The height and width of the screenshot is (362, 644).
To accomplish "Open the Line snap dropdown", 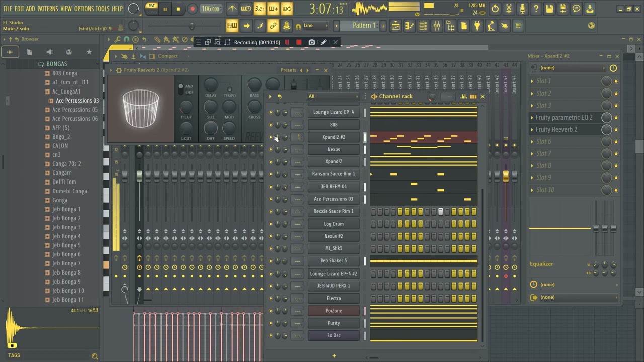I will (x=315, y=26).
